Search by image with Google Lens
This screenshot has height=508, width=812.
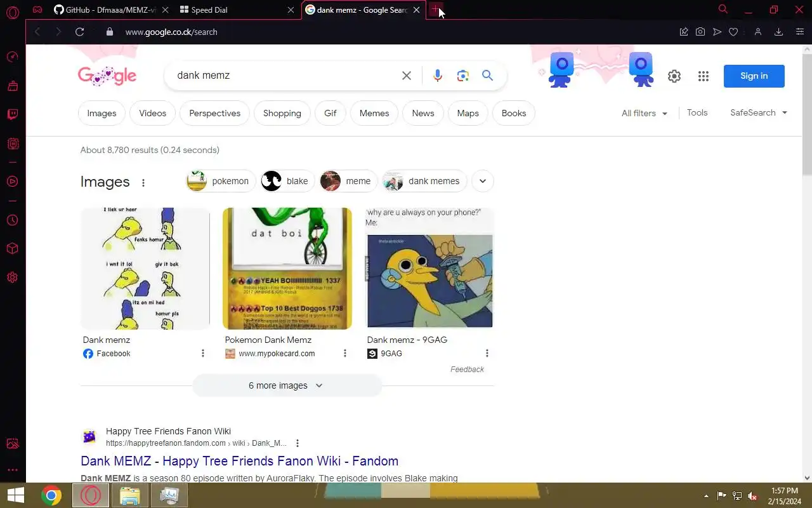pos(463,76)
